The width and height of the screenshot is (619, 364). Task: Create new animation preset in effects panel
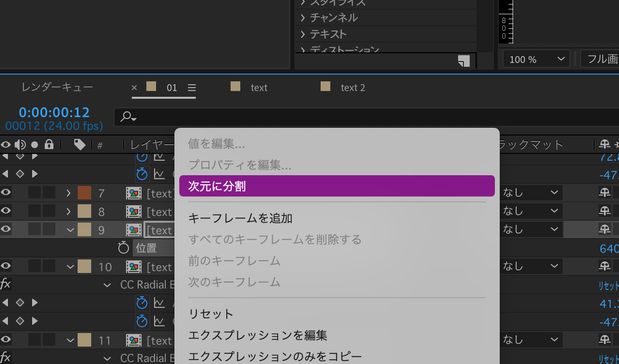[464, 61]
